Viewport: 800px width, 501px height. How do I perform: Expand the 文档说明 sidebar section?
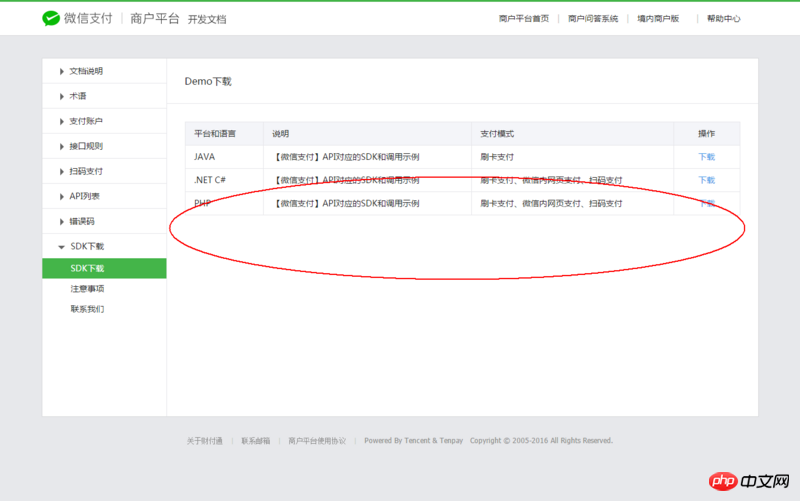tap(85, 71)
